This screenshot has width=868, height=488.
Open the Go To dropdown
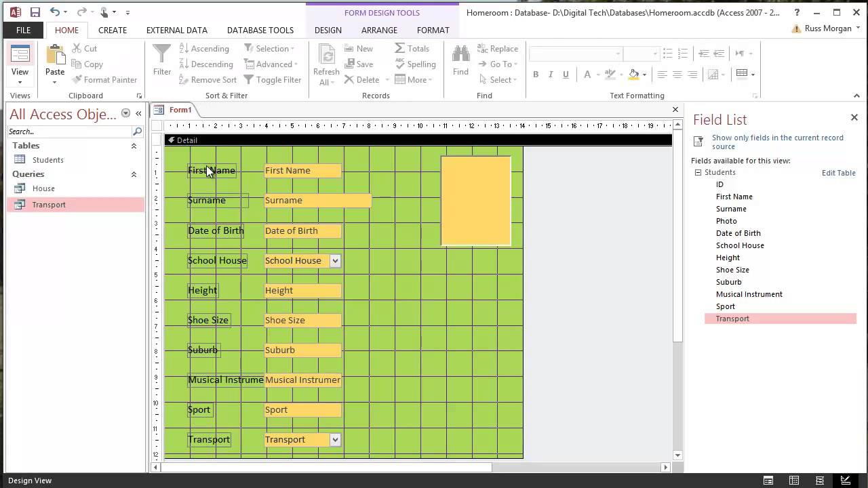[498, 64]
